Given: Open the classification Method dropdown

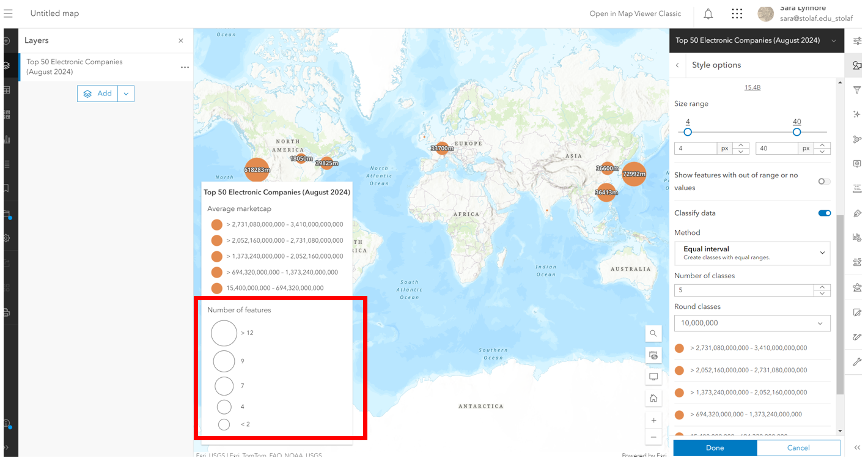Looking at the screenshot, I should click(752, 253).
